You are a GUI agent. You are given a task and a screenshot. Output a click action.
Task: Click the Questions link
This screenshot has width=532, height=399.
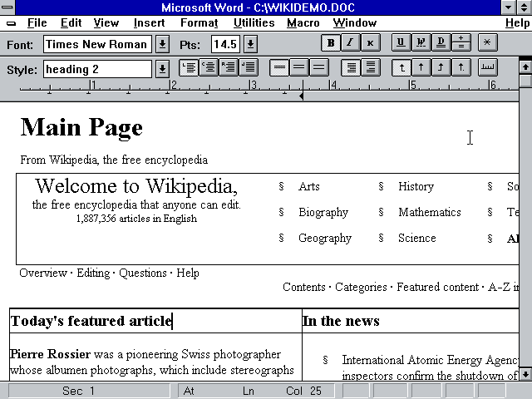(143, 273)
